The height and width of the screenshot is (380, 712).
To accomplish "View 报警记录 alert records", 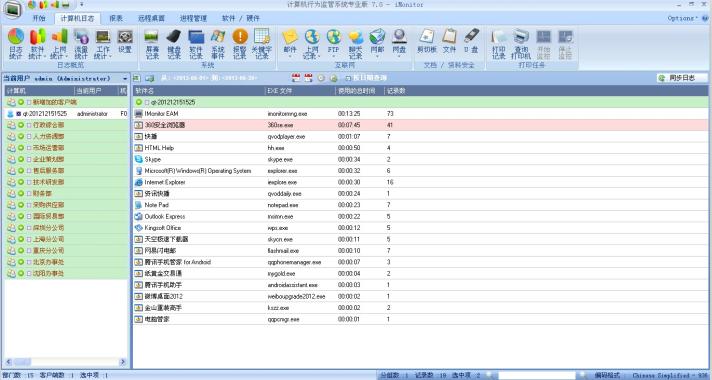I will 240,44.
